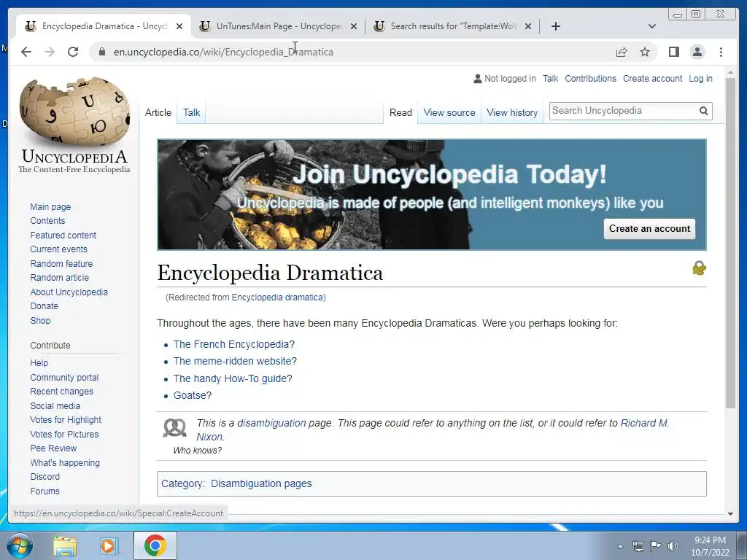Open user Talk link in header

pyautogui.click(x=550, y=79)
